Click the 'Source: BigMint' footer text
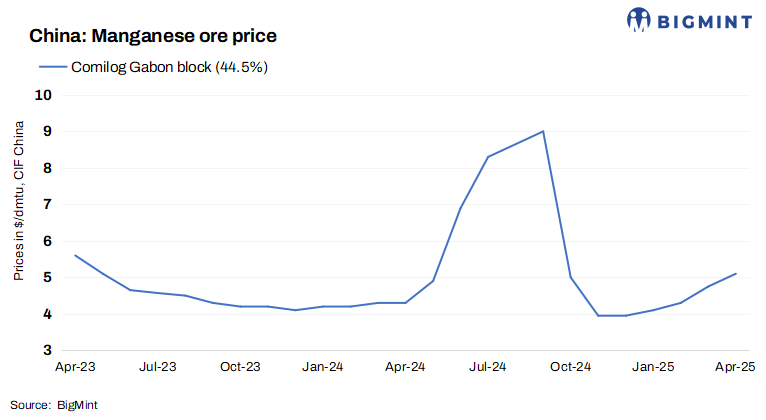This screenshot has width=766, height=420. pyautogui.click(x=56, y=405)
